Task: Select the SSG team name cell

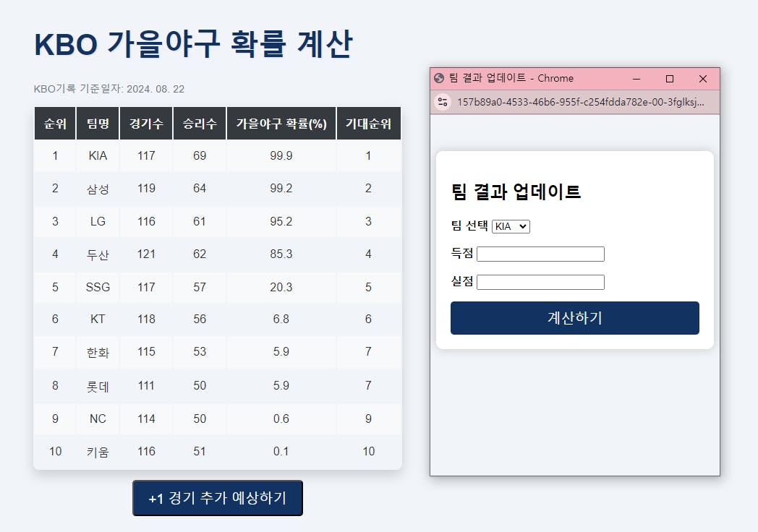Action: (x=98, y=287)
